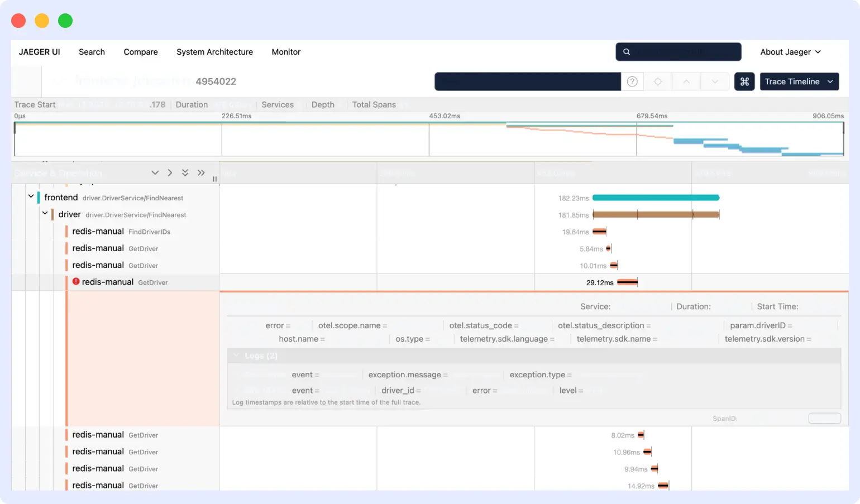
Task: Click the search magnifier icon in top bar
Action: tap(627, 52)
